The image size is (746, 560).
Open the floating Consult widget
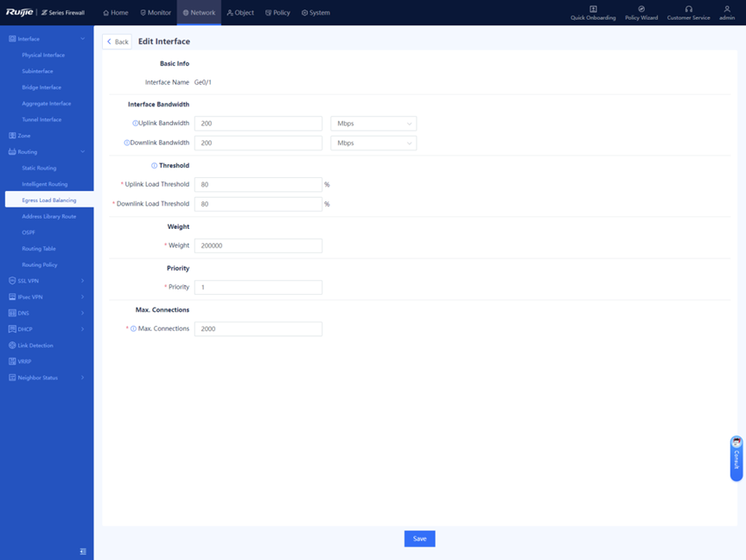pyautogui.click(x=736, y=457)
